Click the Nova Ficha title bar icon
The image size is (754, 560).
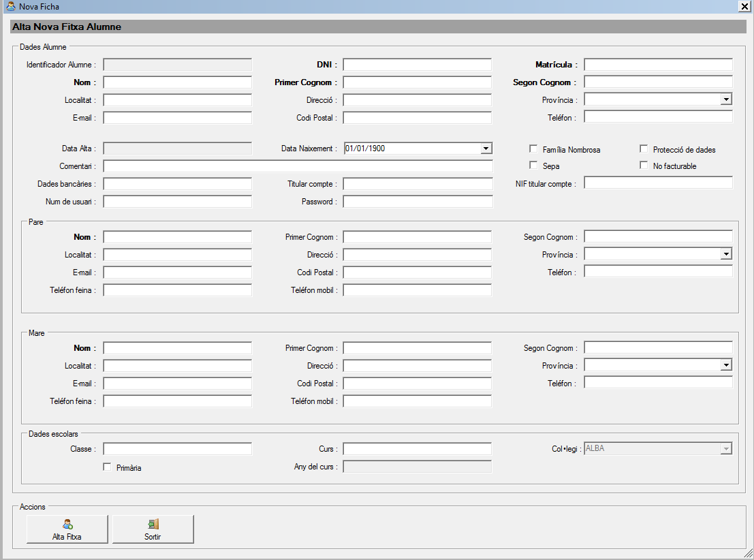pyautogui.click(x=10, y=6)
